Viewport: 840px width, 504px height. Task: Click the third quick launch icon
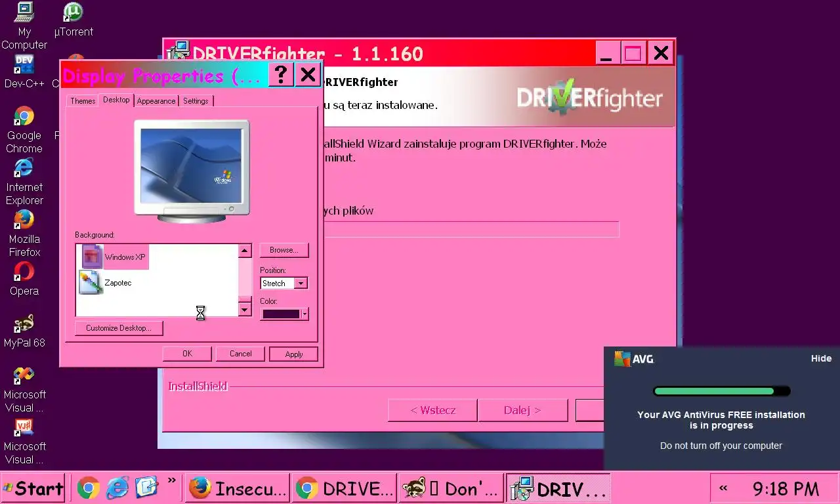coord(146,488)
